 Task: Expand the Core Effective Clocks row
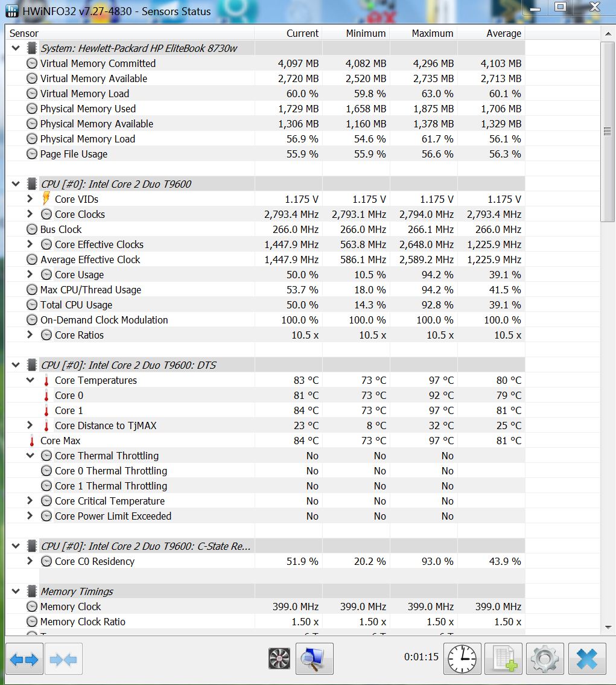pyautogui.click(x=30, y=244)
